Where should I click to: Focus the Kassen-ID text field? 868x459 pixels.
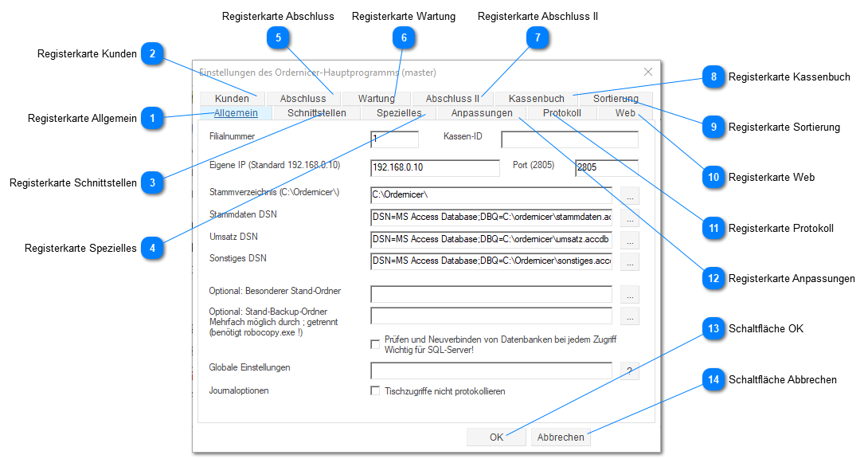[x=569, y=140]
